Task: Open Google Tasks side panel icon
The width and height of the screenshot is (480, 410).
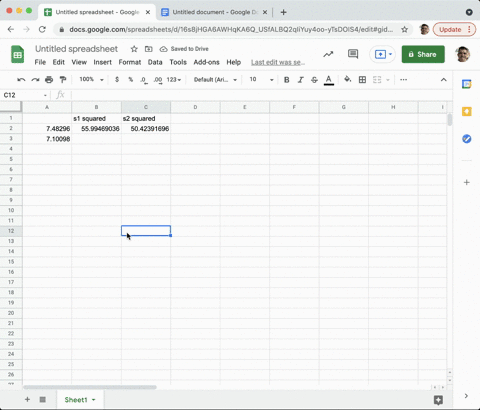Action: click(x=467, y=139)
